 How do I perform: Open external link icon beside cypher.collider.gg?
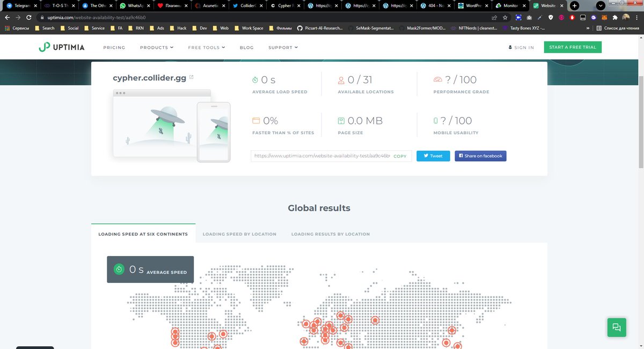(192, 77)
